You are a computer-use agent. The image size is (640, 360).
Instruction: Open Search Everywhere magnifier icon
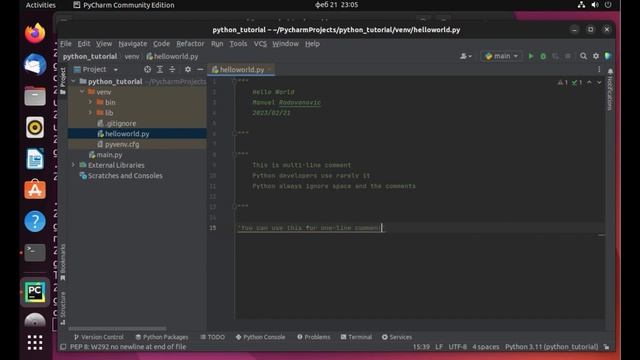(583, 56)
